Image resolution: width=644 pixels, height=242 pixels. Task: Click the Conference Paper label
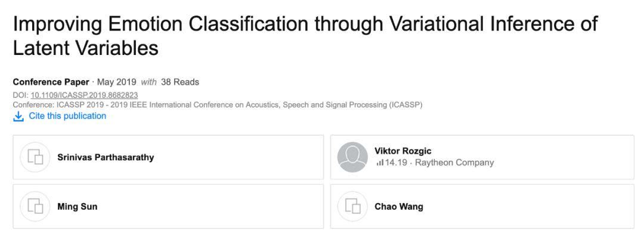click(x=51, y=82)
